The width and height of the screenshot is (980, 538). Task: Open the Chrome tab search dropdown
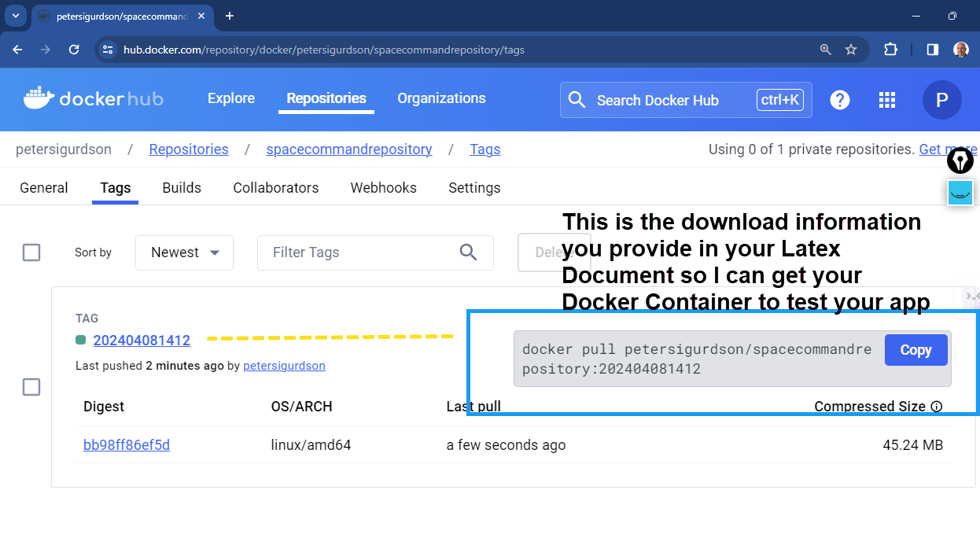[x=16, y=16]
